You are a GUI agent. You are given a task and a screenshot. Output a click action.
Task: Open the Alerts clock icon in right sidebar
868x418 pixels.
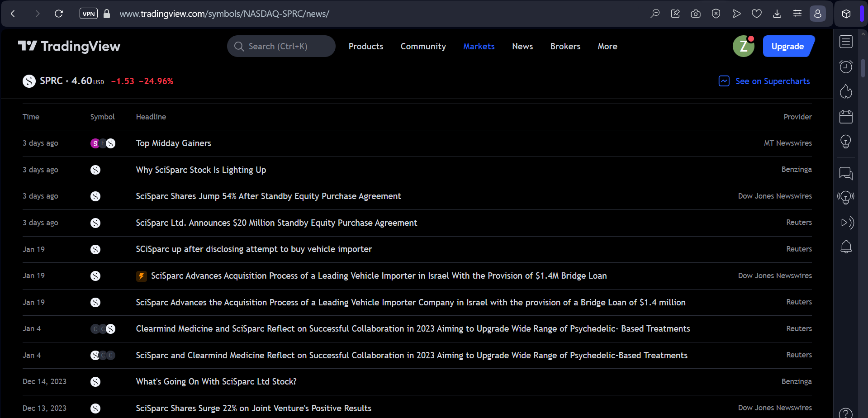pyautogui.click(x=846, y=66)
